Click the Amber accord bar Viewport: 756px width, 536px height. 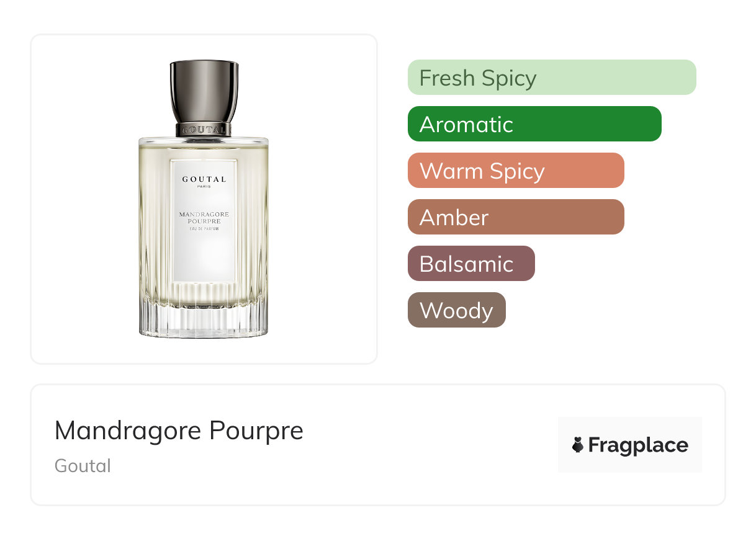[516, 217]
